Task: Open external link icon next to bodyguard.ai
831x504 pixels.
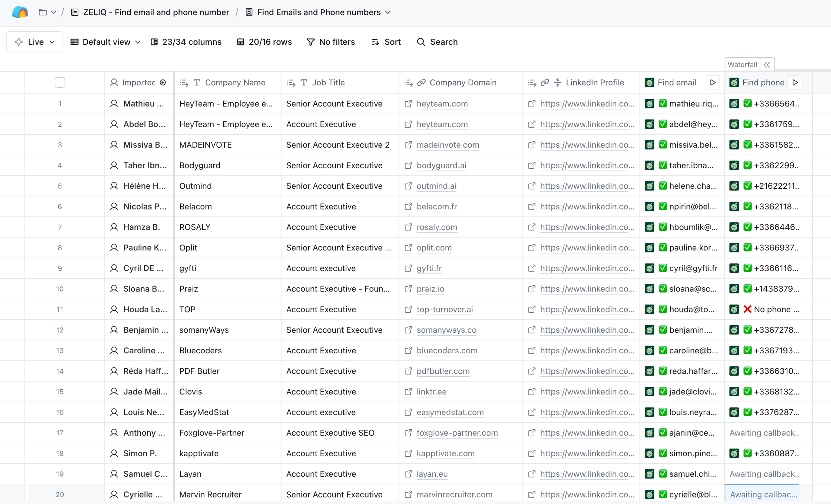Action: 408,165
